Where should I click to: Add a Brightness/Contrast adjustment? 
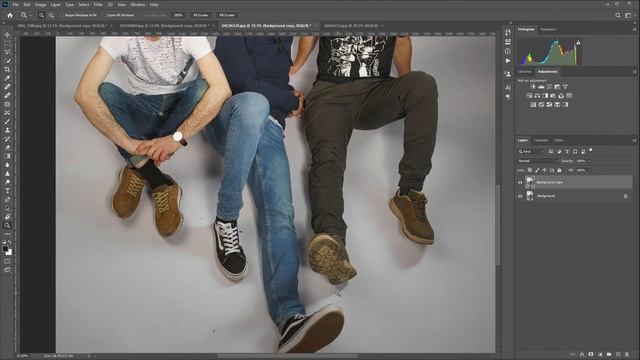tap(533, 87)
